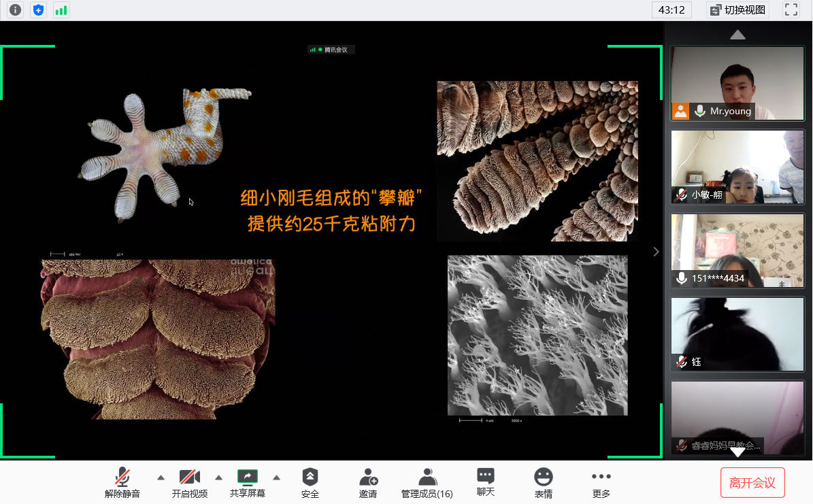Open the 聊天 chat panel
This screenshot has width=813, height=504.
[485, 483]
